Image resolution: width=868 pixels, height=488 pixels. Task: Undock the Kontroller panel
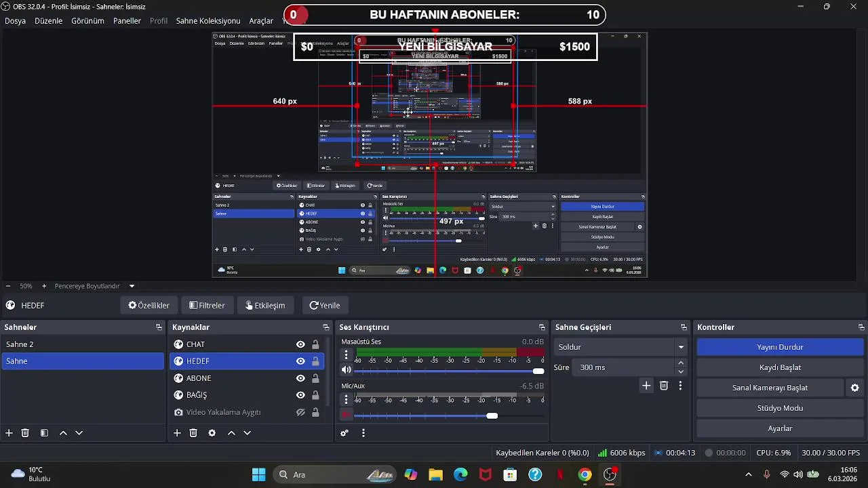point(861,327)
